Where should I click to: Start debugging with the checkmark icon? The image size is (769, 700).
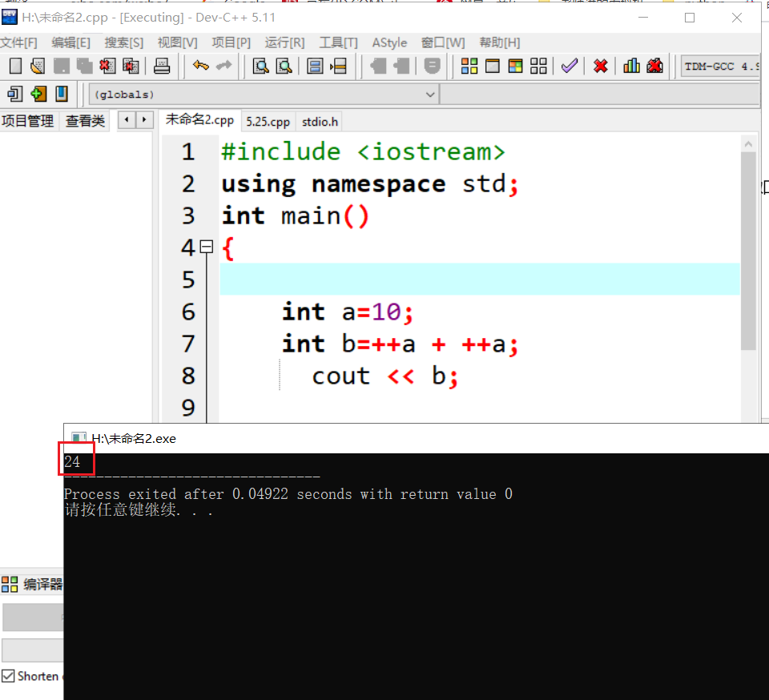(570, 65)
